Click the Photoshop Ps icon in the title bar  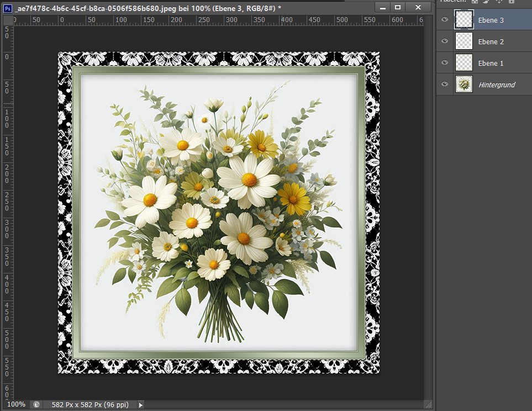[x=8, y=8]
